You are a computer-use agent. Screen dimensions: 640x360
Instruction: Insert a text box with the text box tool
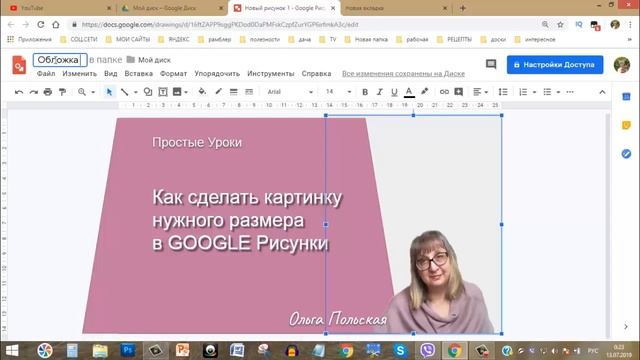[163, 92]
